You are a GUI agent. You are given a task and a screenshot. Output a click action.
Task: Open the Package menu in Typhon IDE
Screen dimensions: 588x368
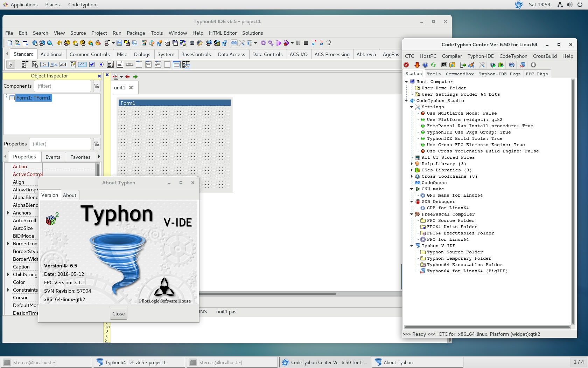[x=136, y=33]
